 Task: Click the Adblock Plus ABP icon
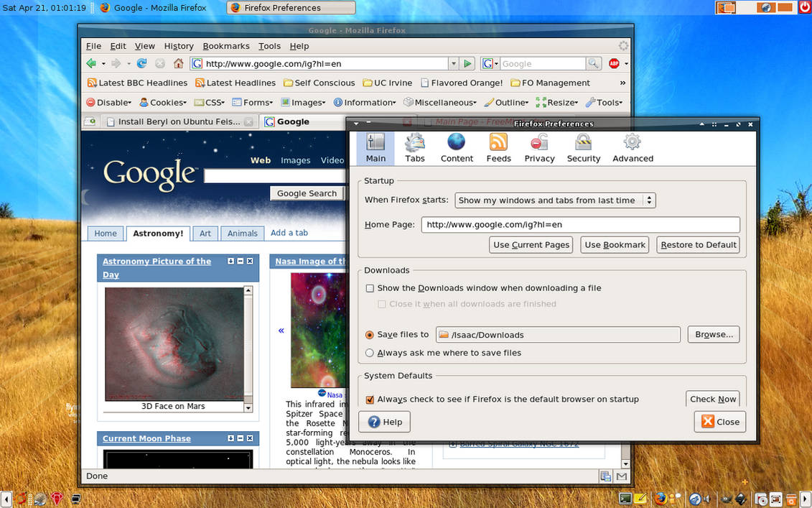[x=614, y=63]
